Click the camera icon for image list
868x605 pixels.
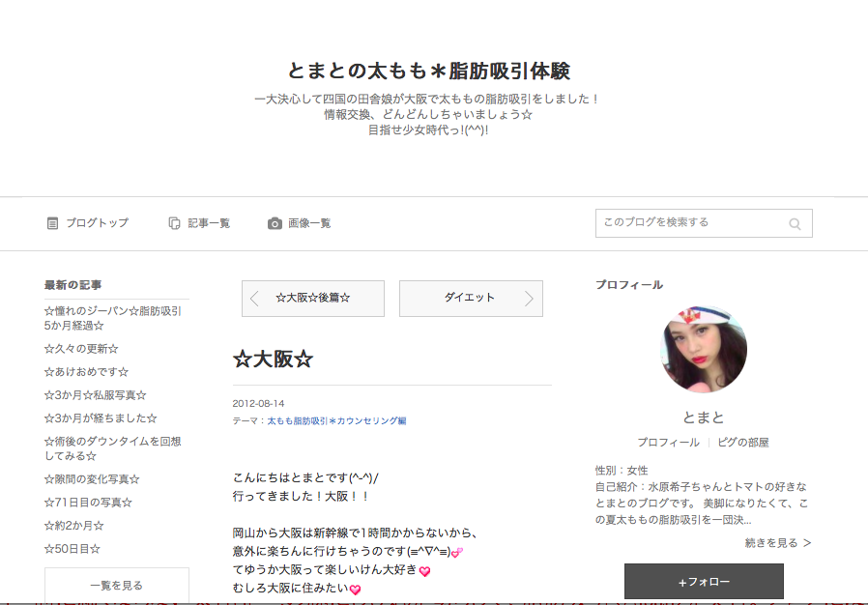pos(275,223)
